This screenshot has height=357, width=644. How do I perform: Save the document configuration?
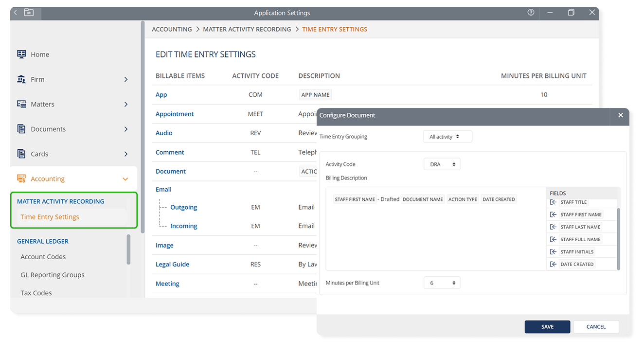[547, 327]
